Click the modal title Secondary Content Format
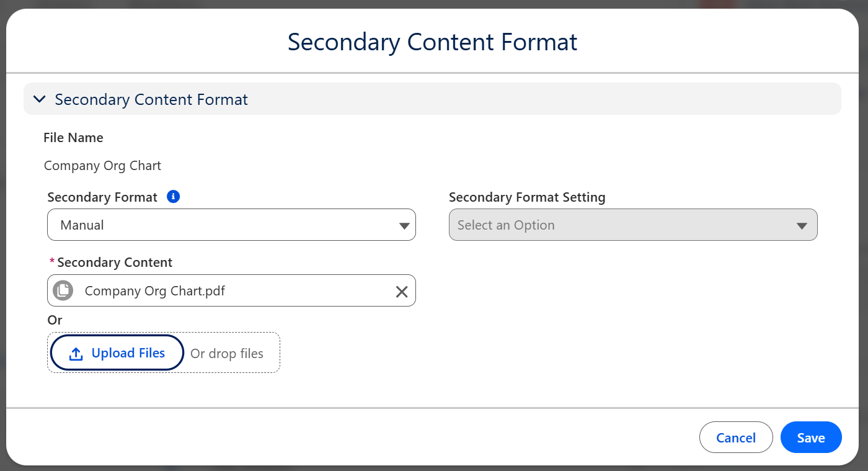868x471 pixels. [432, 42]
